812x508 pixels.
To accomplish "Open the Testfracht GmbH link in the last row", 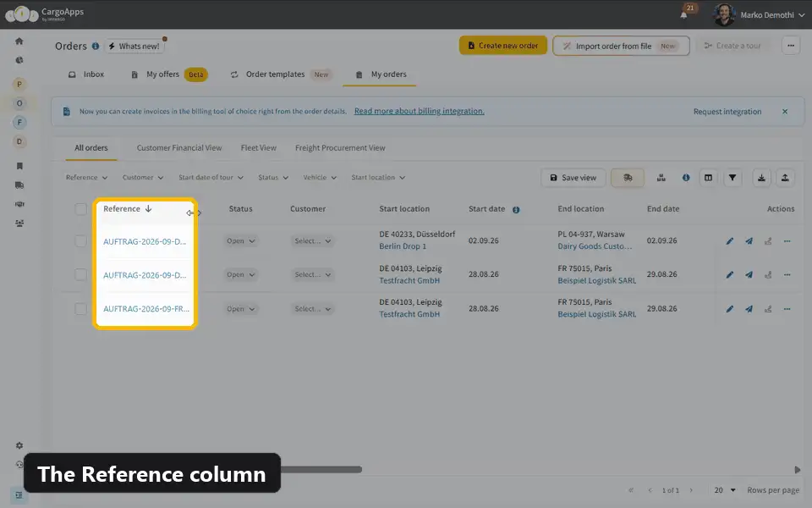I will 409,314.
